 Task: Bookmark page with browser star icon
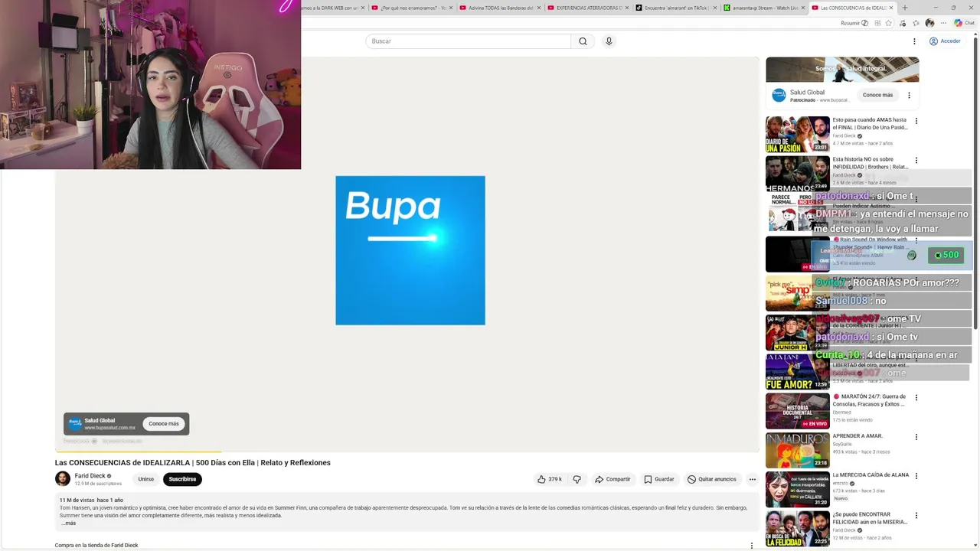[x=888, y=23]
